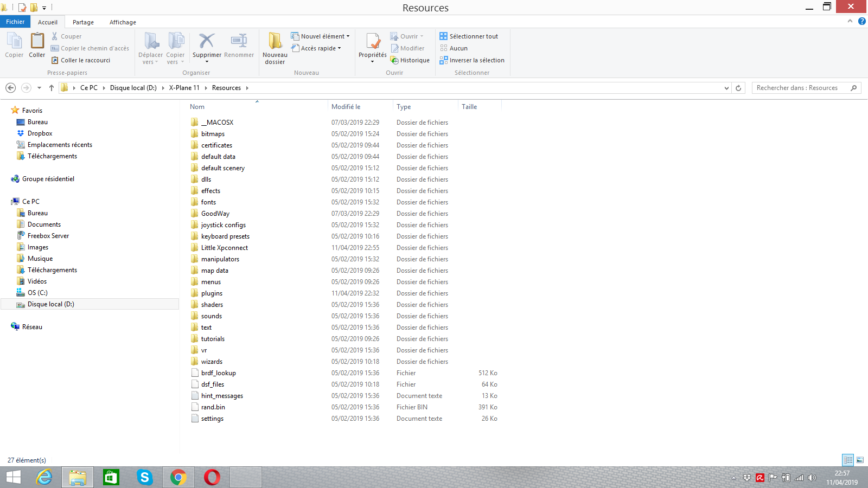Open the Fichier menu tab

15,22
